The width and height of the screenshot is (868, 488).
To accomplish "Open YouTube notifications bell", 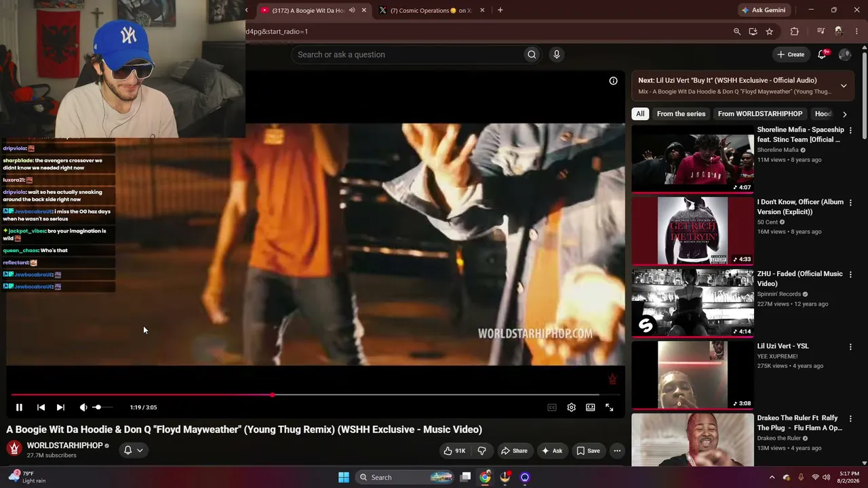I will click(823, 54).
